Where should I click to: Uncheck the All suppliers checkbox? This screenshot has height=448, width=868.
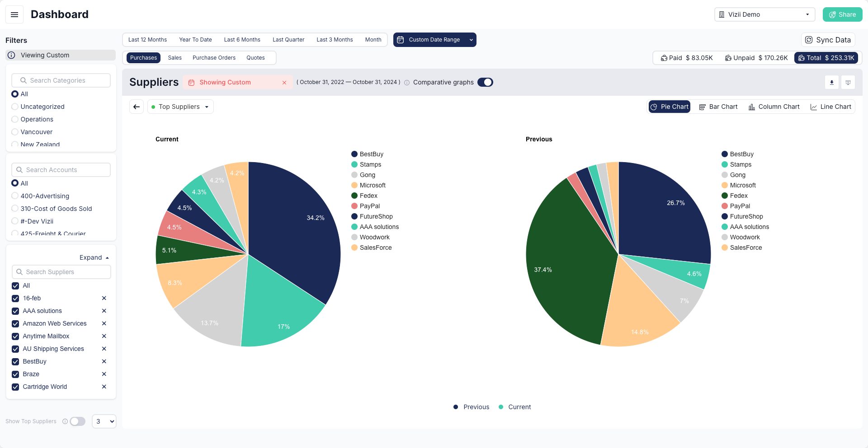[x=15, y=286]
